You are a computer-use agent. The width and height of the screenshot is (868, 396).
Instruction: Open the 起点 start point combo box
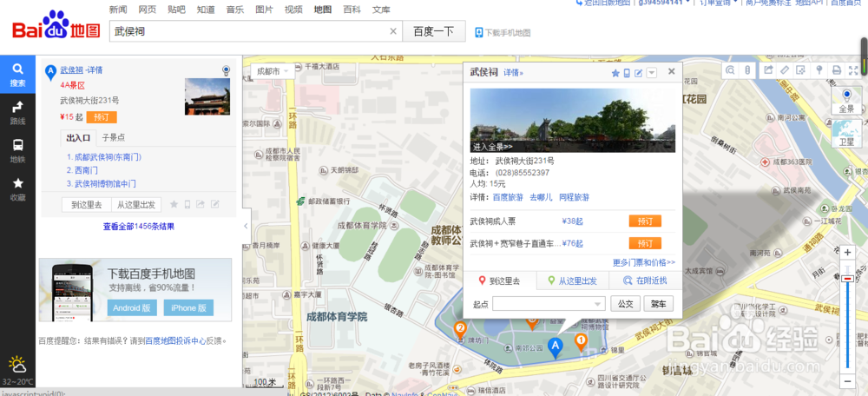[549, 303]
